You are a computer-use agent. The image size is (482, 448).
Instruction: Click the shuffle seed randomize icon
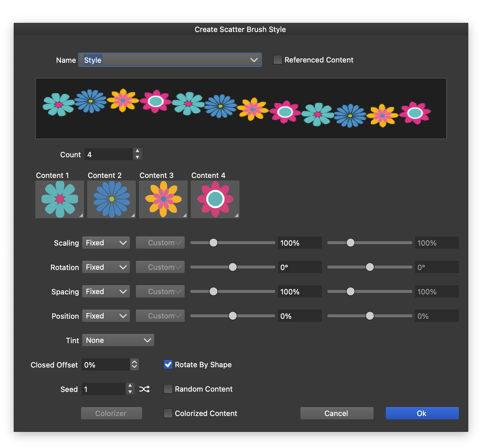pos(144,389)
